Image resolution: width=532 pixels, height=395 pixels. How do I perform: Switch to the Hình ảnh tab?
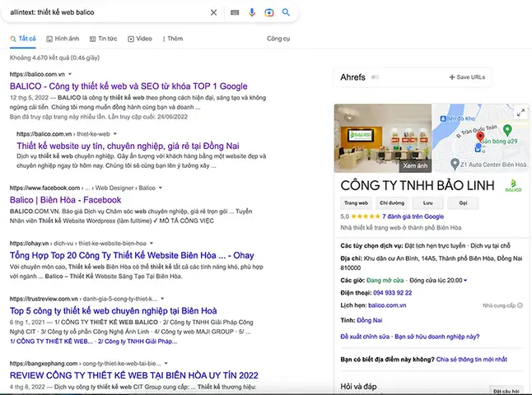pyautogui.click(x=63, y=39)
